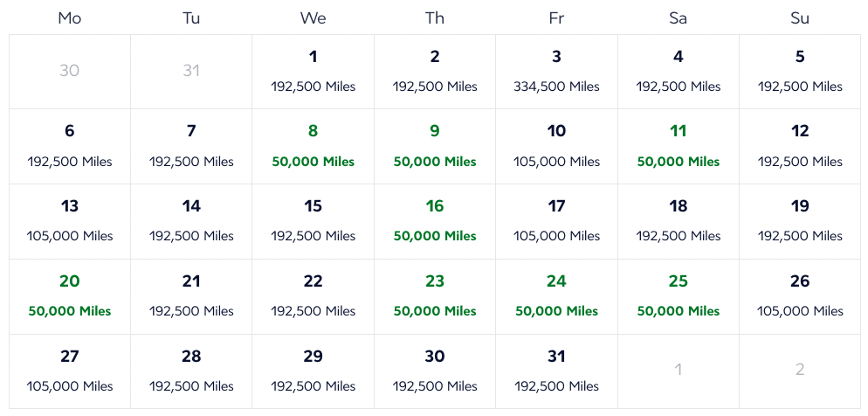Choose Sunday 26 for 105,000 Miles
Viewport: 868px width, 416px height.
(x=800, y=295)
